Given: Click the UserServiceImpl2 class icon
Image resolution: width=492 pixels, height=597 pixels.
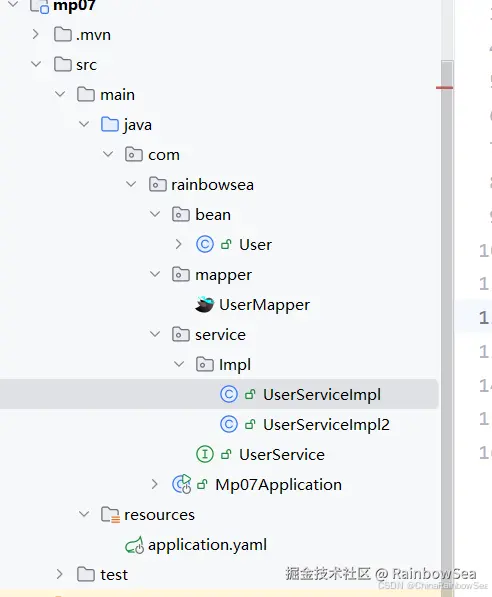Looking at the screenshot, I should click(229, 424).
